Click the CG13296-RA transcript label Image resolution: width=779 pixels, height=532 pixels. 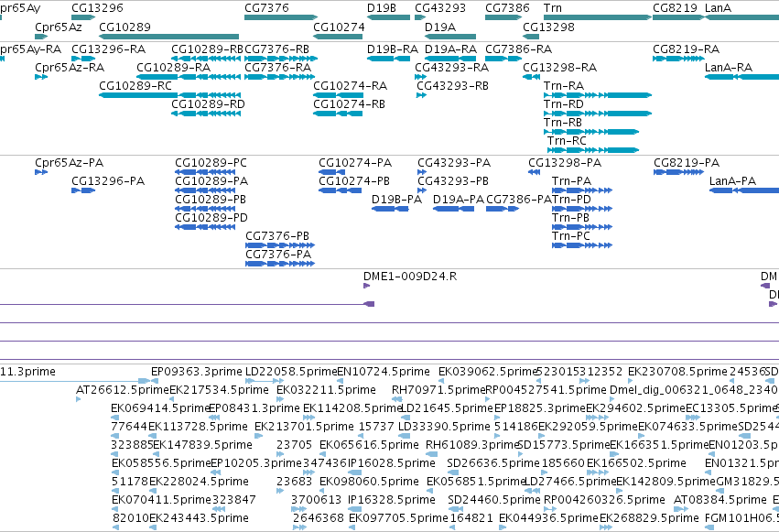coord(108,49)
